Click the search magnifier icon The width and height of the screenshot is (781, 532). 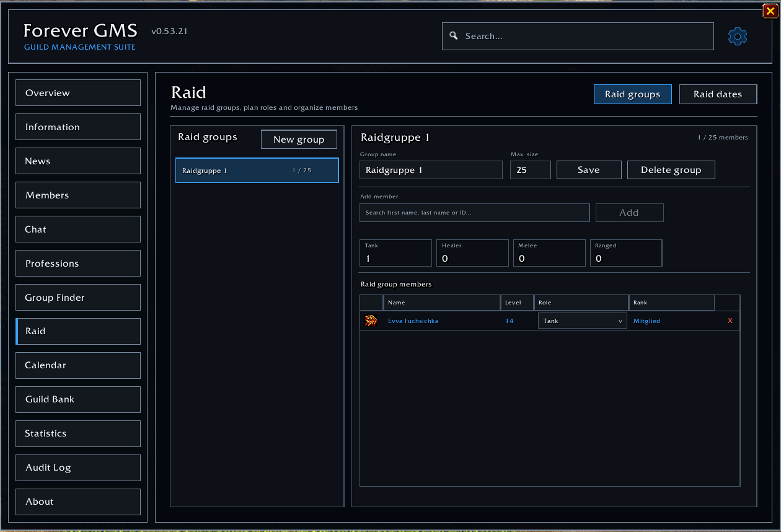click(x=454, y=36)
